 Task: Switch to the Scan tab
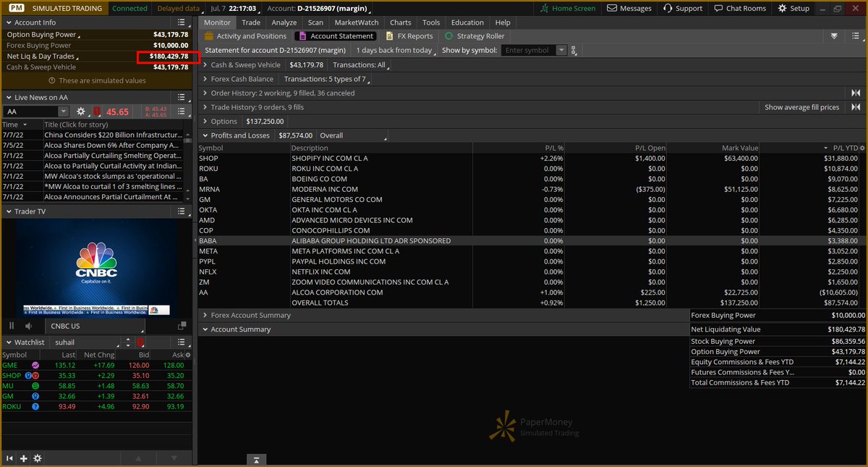[x=315, y=22]
